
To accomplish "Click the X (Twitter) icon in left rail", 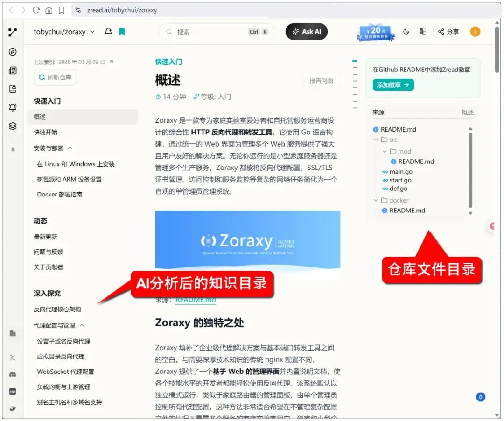I will [13, 358].
